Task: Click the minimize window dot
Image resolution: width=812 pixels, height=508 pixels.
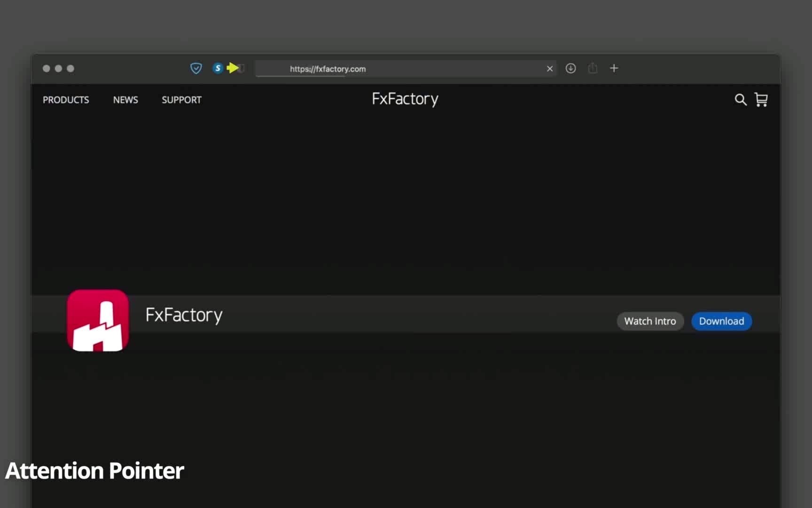Action: (58, 69)
